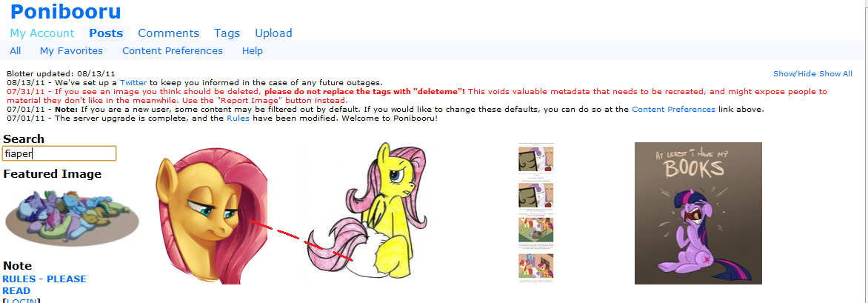Screen dimensions: 868x303
Task: Show All posts submenu link
Action: (16, 51)
